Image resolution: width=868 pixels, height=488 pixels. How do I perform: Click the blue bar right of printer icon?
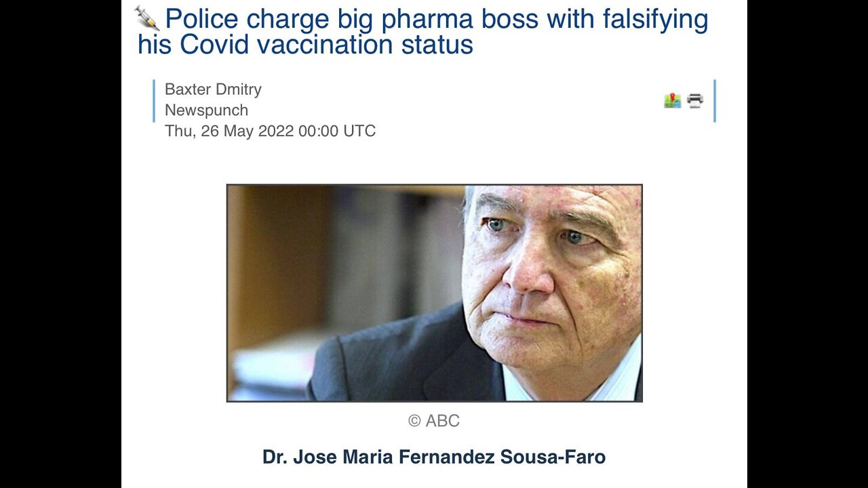pyautogui.click(x=714, y=101)
